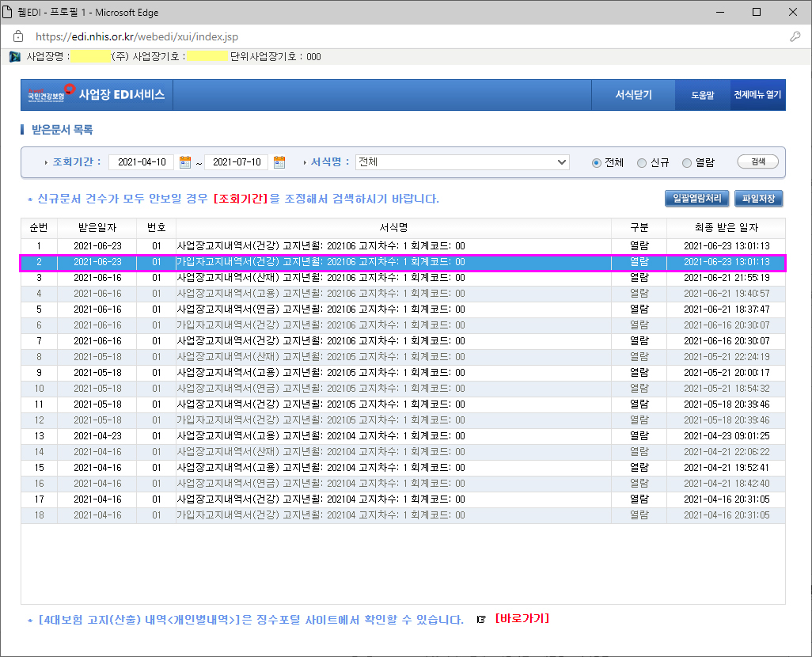Click the pointing hand icon near 바로가기

pos(480,619)
